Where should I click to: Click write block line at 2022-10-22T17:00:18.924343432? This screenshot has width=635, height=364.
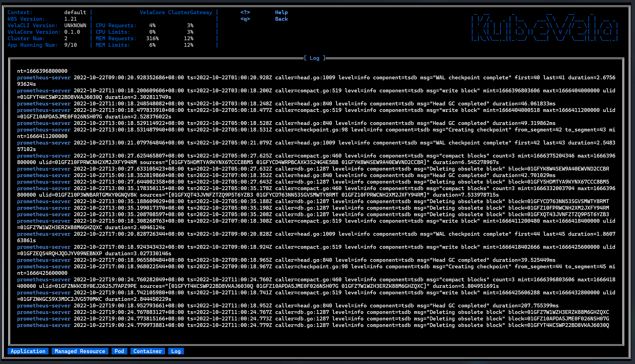(316, 250)
